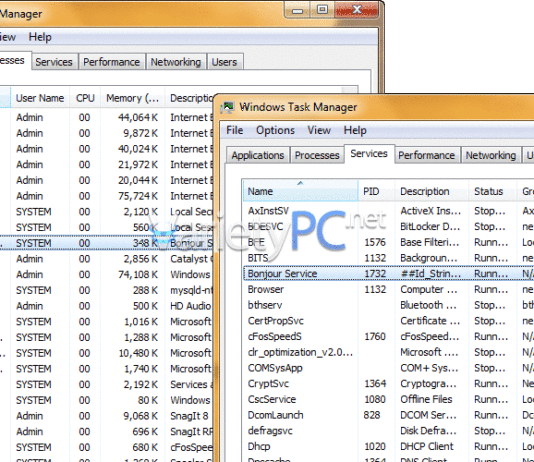Open the Options menu in front window

[x=275, y=130]
